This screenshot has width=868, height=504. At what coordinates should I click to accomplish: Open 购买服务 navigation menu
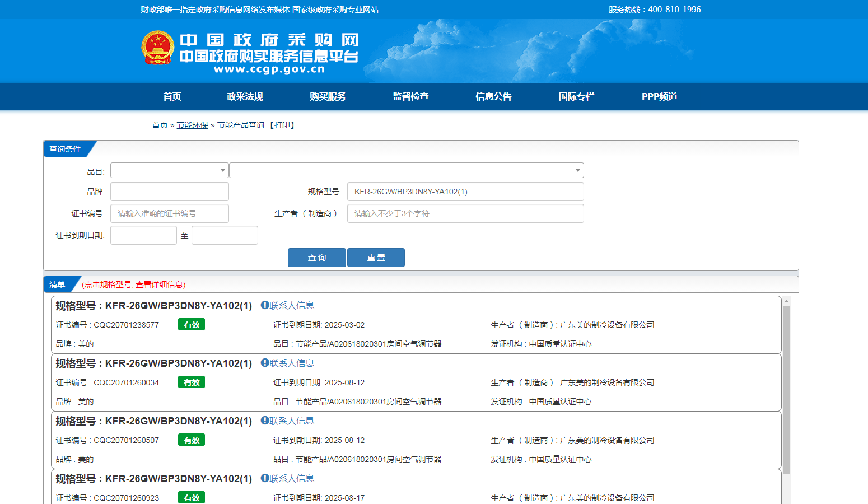(328, 96)
